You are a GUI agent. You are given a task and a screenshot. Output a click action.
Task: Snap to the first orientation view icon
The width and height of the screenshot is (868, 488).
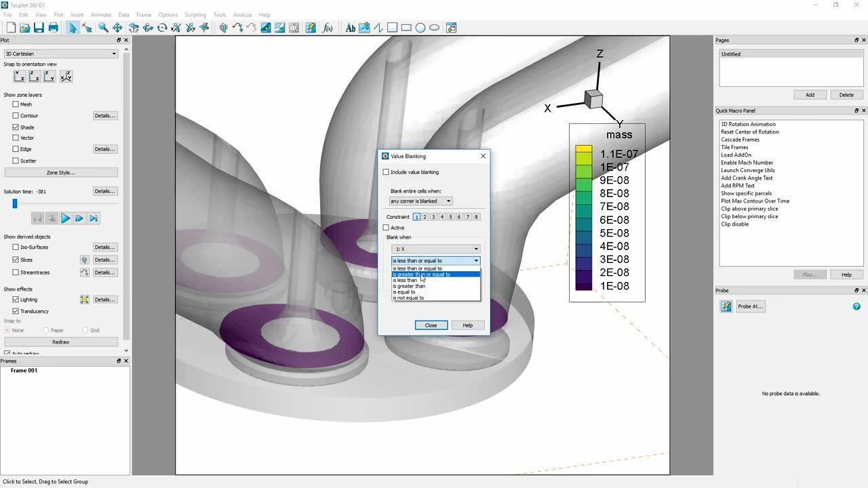click(20, 77)
